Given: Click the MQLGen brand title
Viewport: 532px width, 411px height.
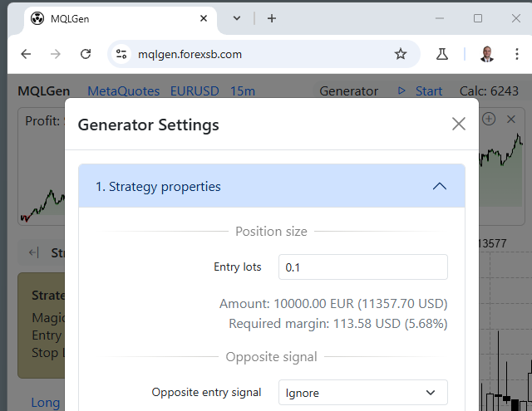Looking at the screenshot, I should click(44, 91).
